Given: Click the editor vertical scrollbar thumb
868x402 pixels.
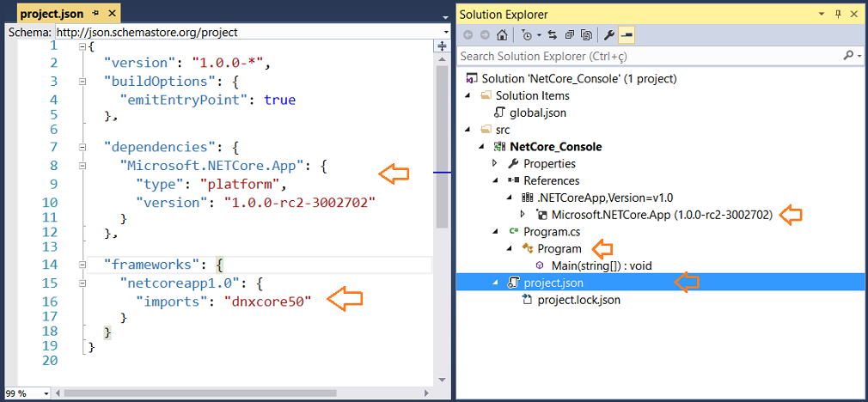Looking at the screenshot, I should [x=442, y=147].
